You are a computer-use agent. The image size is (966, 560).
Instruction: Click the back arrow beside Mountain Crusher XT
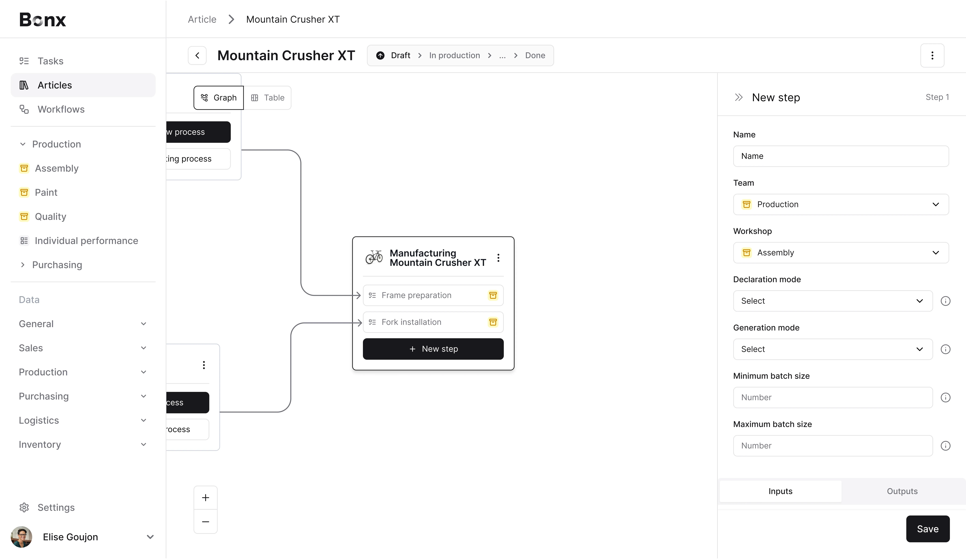click(x=197, y=56)
